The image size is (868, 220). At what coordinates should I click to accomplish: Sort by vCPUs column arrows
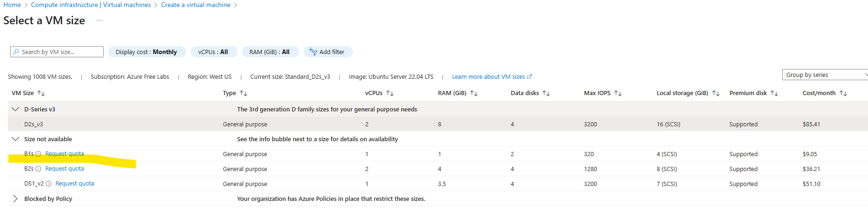click(x=390, y=93)
